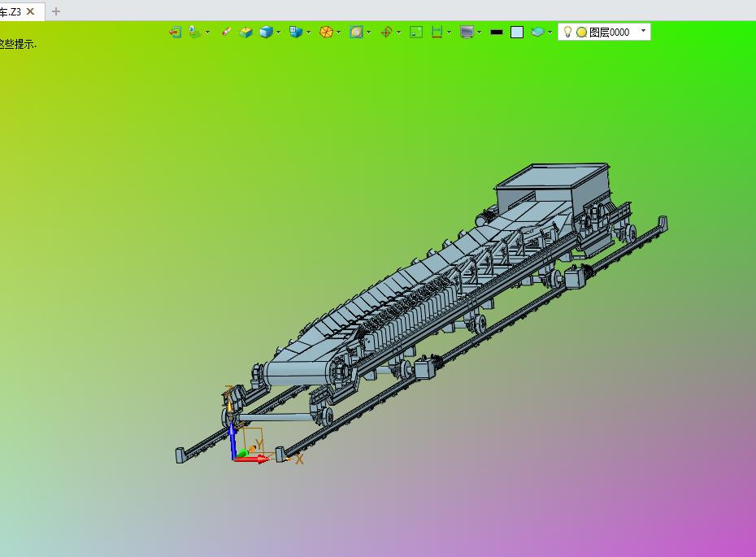The height and width of the screenshot is (557, 756).
Task: Open the view orientation dropdown arrow
Action: [308, 33]
